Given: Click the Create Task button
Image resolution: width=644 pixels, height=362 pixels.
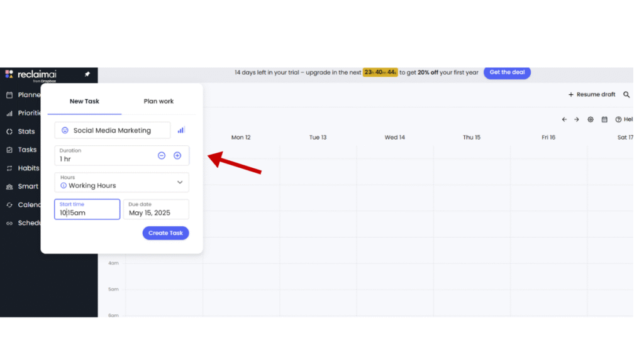Looking at the screenshot, I should point(165,233).
